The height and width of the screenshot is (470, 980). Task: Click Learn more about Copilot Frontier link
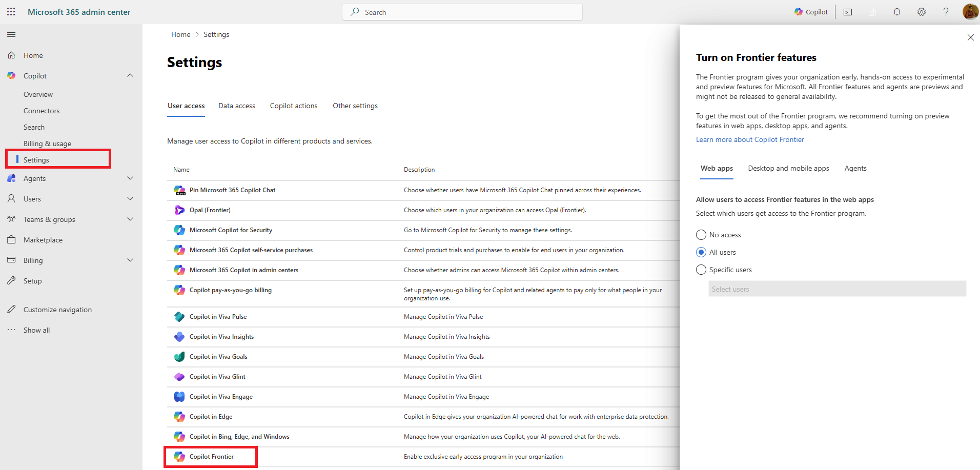tap(749, 139)
